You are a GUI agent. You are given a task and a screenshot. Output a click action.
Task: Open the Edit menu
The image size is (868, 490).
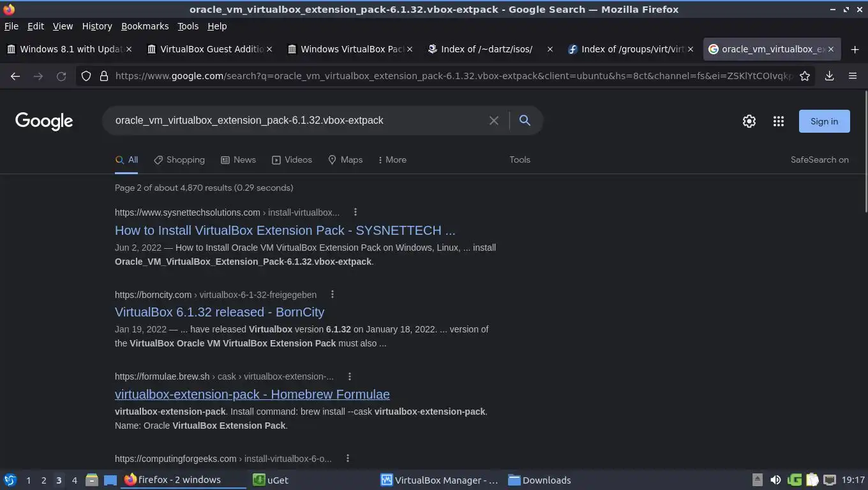pyautogui.click(x=36, y=26)
